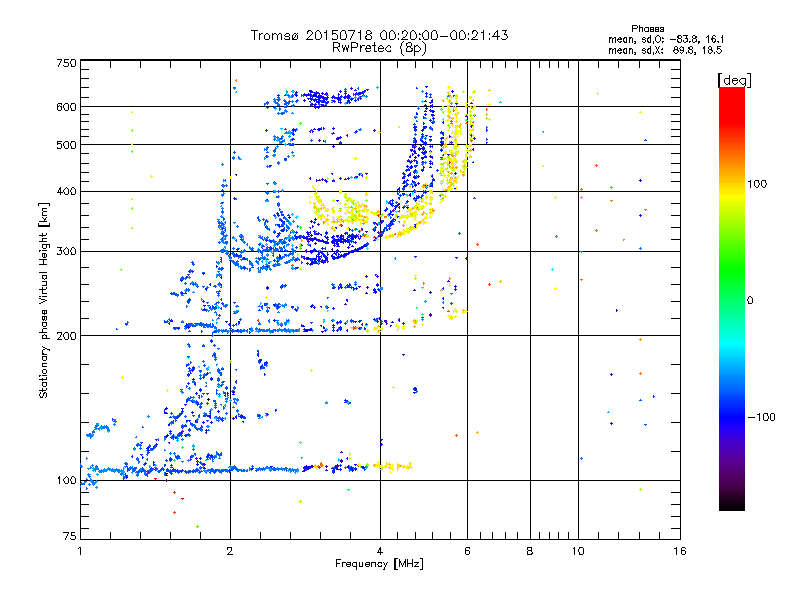Click the y-axis tick label '200'
This screenshot has height=600, width=800.
tap(66, 336)
